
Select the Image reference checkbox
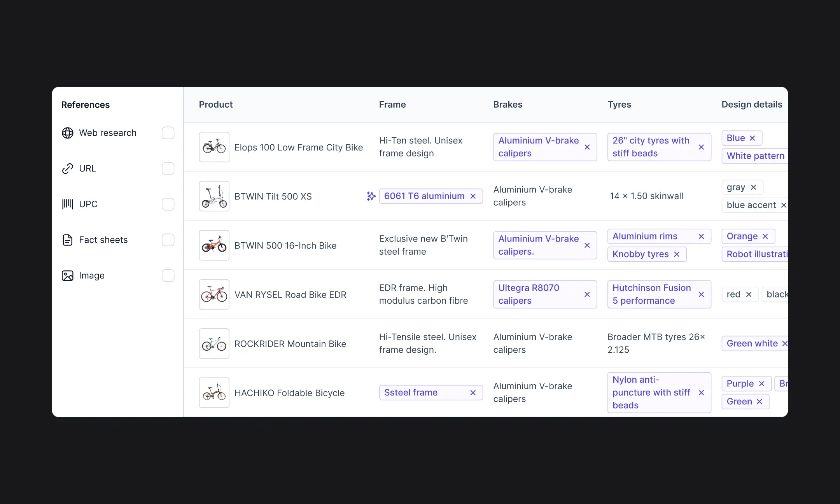coord(168,276)
